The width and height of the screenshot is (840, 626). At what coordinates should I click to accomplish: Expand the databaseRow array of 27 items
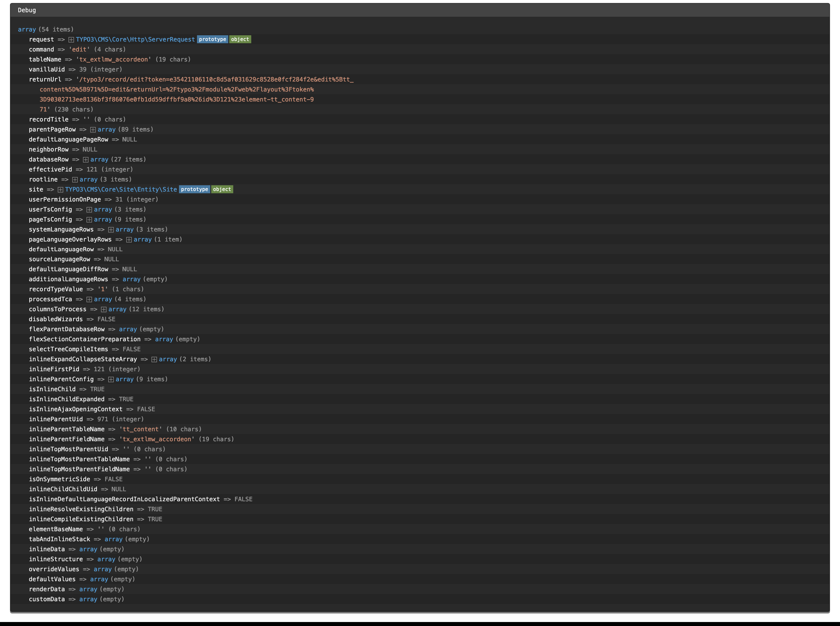[86, 159]
